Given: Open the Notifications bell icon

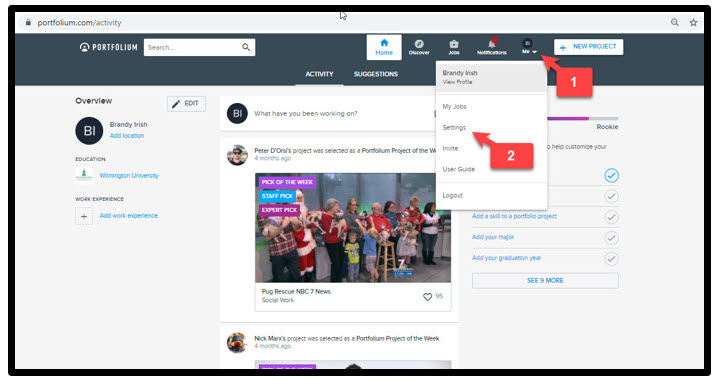Looking at the screenshot, I should point(492,44).
